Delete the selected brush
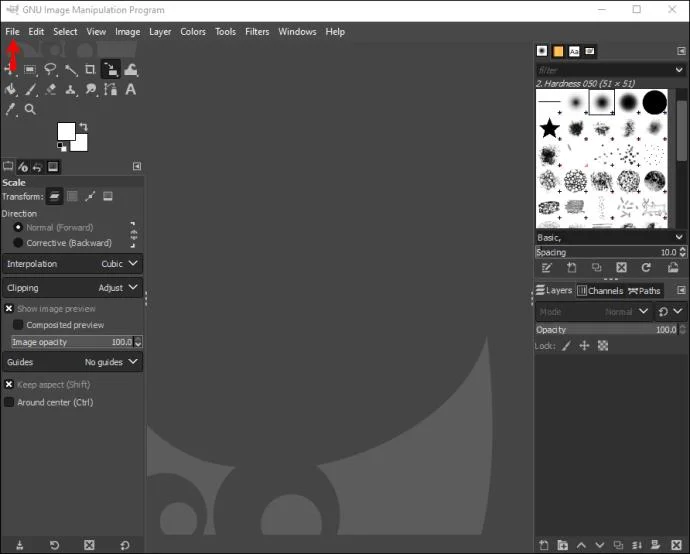 click(x=621, y=268)
